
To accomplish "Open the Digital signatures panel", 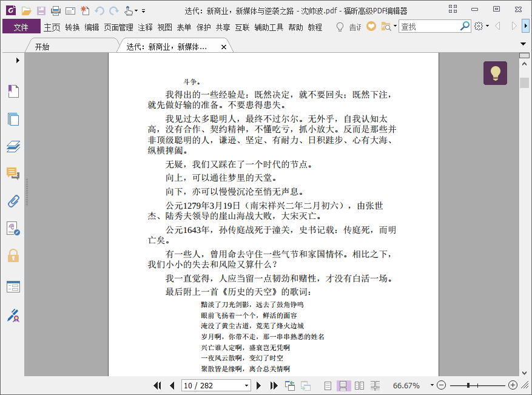I will (13, 228).
